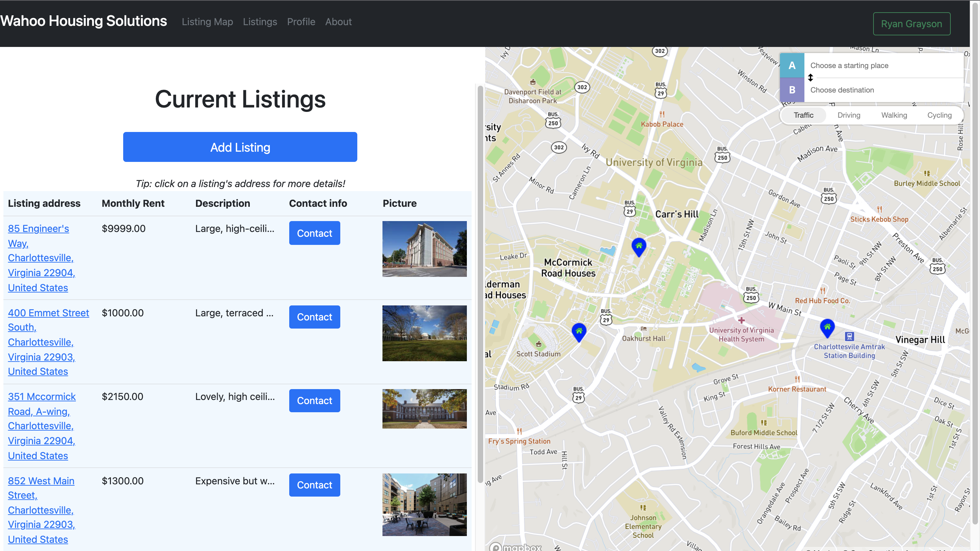Click the Wahoo Housing Solutions brand link
This screenshot has width=980, height=551.
click(x=83, y=21)
